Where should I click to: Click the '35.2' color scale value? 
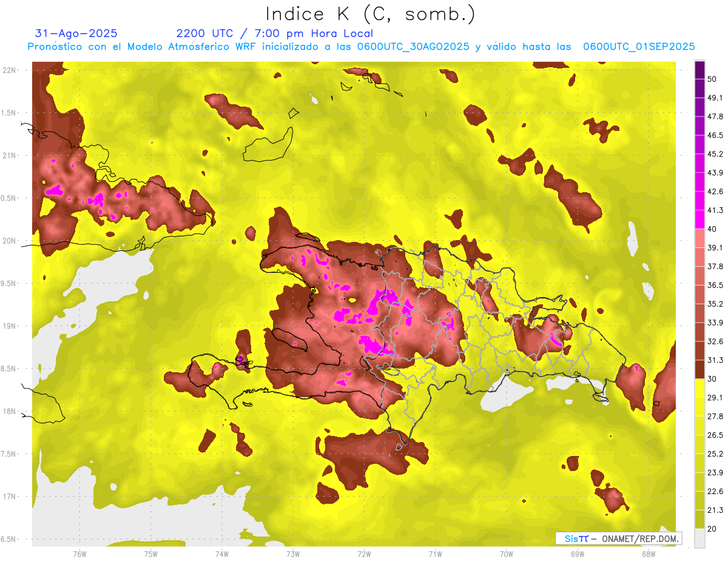[x=715, y=304]
